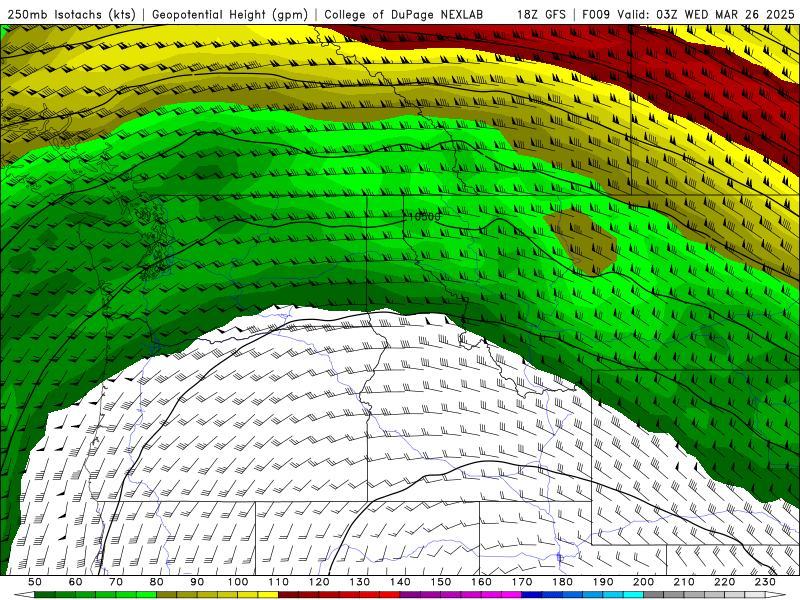The width and height of the screenshot is (800, 600).
Task: Click the 200 value on the color scale
Action: pyautogui.click(x=644, y=582)
